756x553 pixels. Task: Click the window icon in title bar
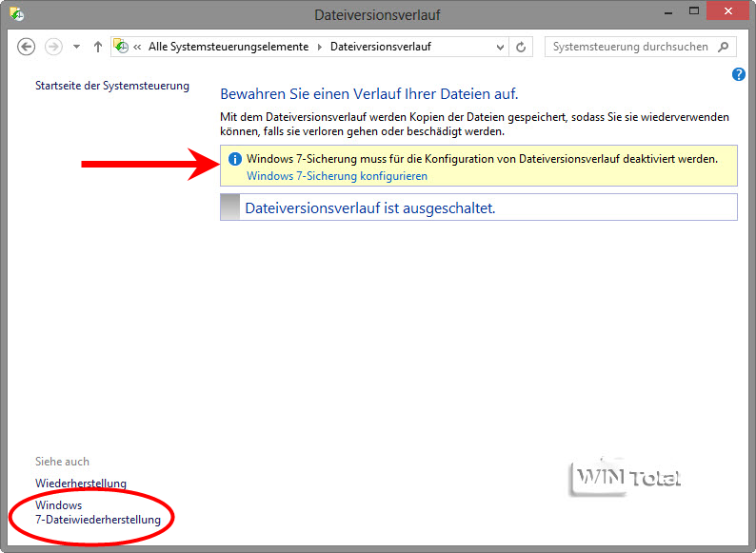(17, 14)
